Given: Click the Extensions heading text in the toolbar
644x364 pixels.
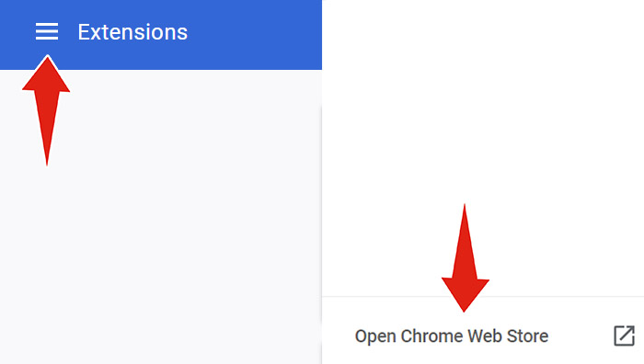Looking at the screenshot, I should click(x=132, y=32).
